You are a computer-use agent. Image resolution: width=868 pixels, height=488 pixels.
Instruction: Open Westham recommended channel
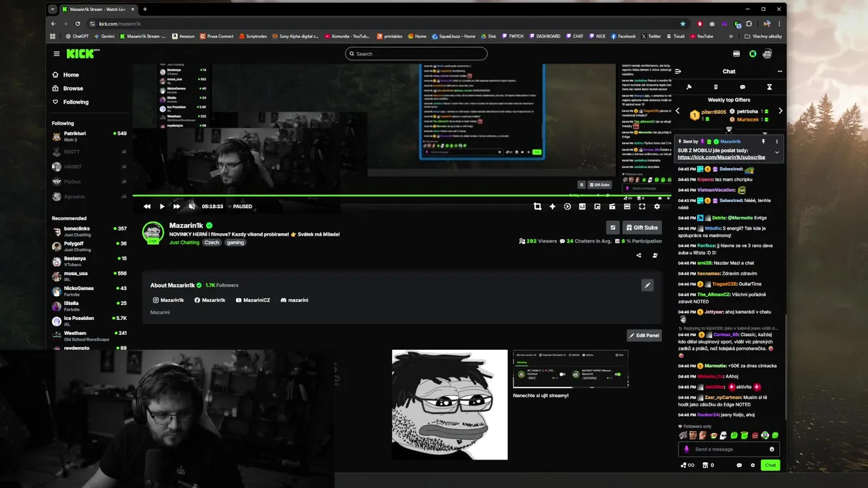pos(90,335)
